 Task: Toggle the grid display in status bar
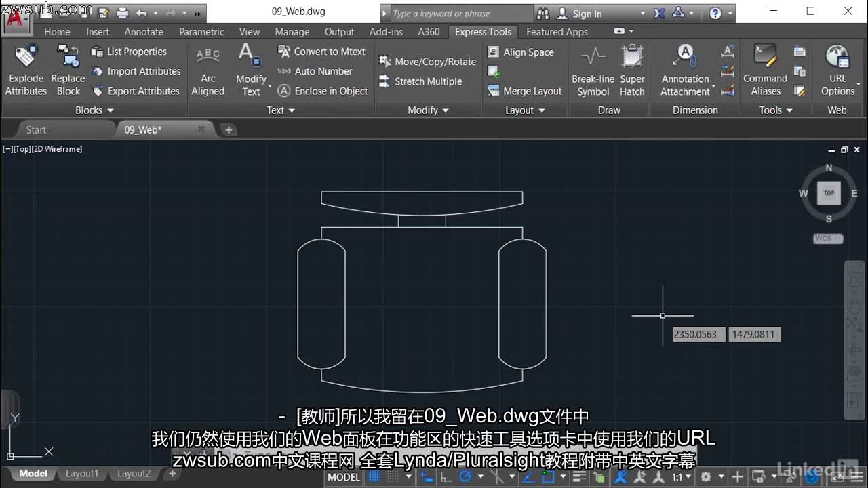tap(374, 476)
